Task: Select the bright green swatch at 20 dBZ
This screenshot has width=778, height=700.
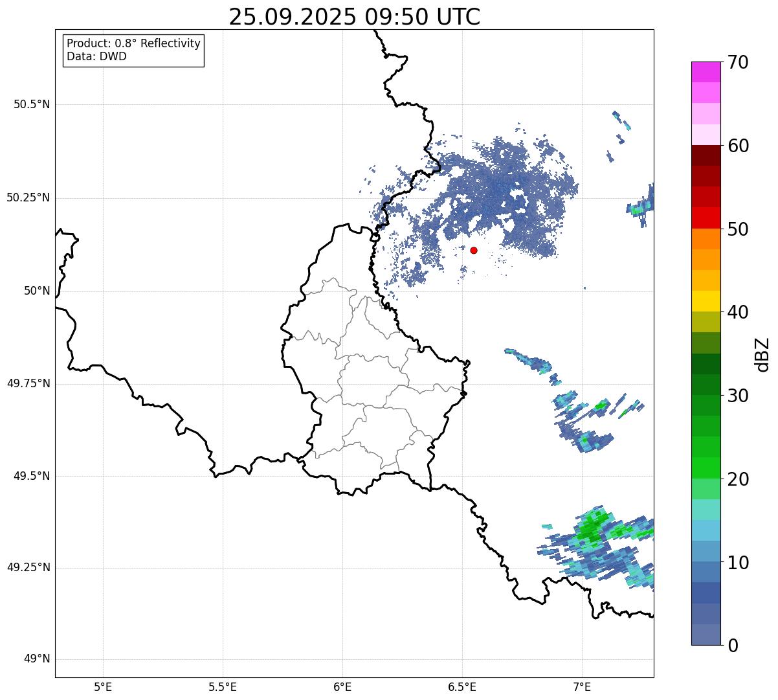Action: (706, 468)
